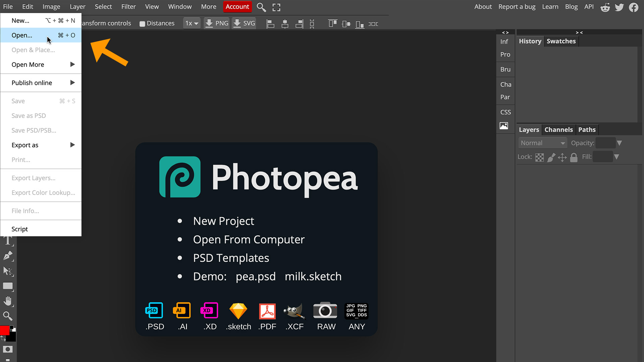This screenshot has width=644, height=362.
Task: Click the New Project link
Action: [223, 221]
